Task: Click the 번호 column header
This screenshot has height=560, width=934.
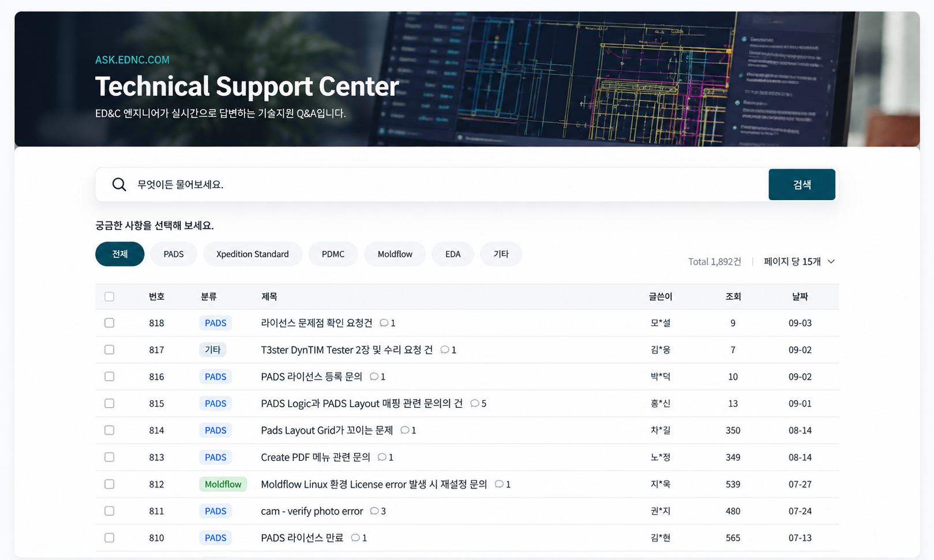Action: (157, 296)
